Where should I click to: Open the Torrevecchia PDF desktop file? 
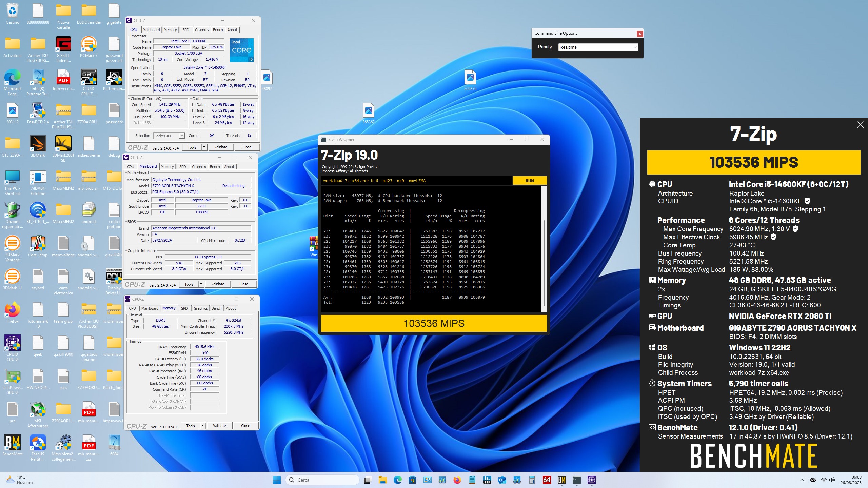click(63, 81)
